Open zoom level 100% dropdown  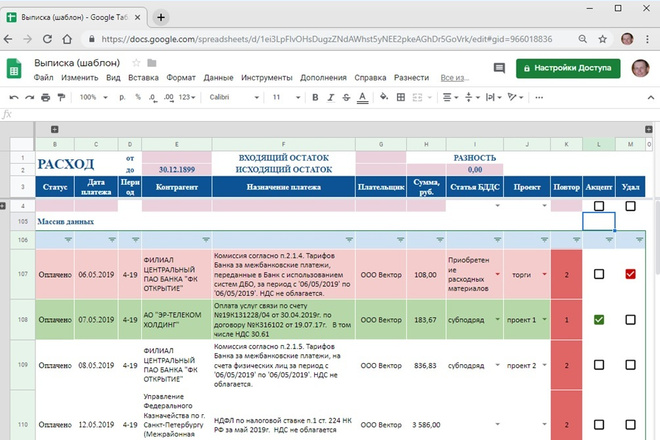tap(93, 97)
